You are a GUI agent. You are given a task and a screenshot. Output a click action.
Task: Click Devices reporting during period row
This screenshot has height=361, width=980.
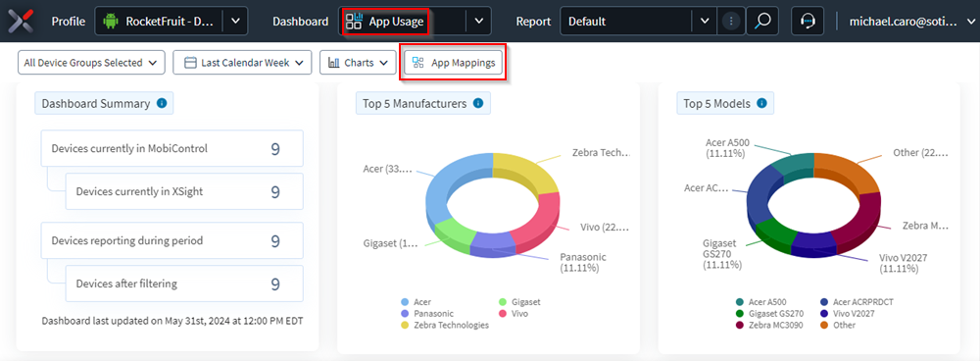(171, 240)
